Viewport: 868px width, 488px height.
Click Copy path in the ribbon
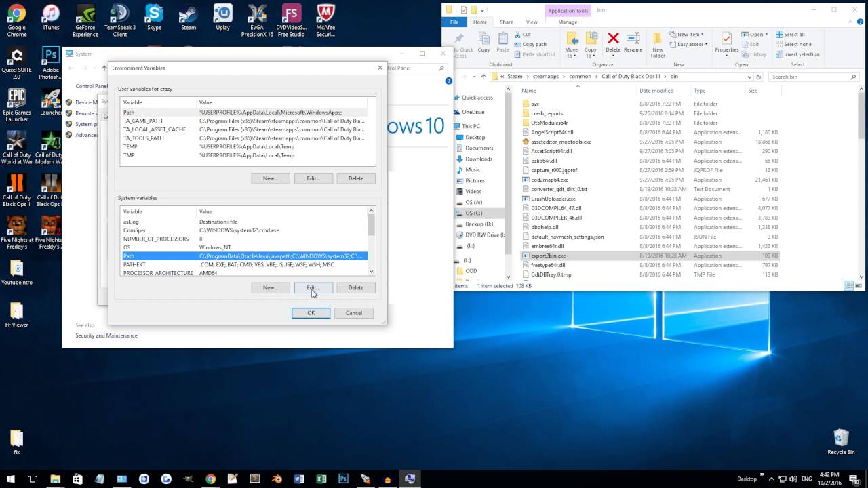[x=530, y=44]
